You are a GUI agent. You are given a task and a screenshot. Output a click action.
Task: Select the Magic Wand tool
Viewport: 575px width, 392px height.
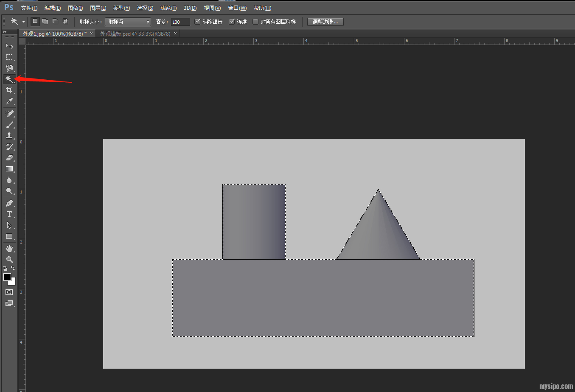click(9, 79)
